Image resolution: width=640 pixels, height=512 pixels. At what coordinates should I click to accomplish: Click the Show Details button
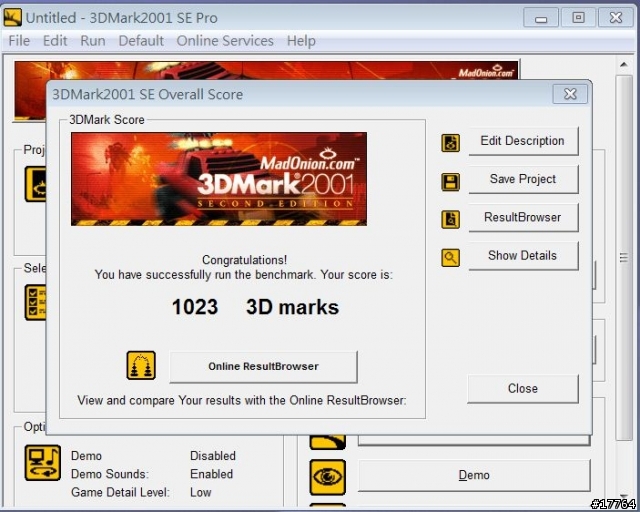pyautogui.click(x=523, y=256)
